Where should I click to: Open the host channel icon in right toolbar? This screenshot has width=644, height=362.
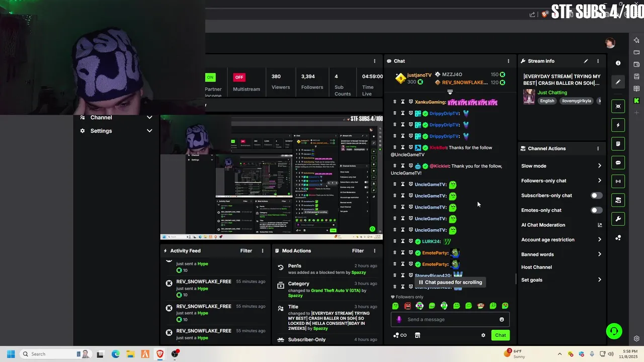point(618,200)
